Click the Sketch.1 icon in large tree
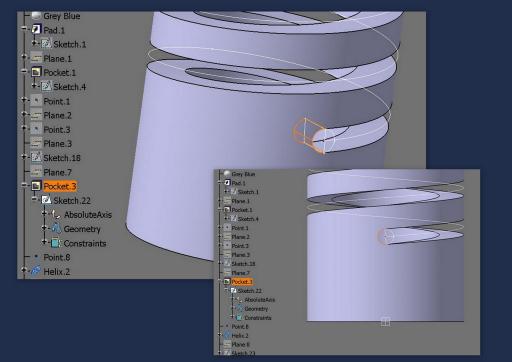Viewport: 512px width, 362px height. coord(46,44)
